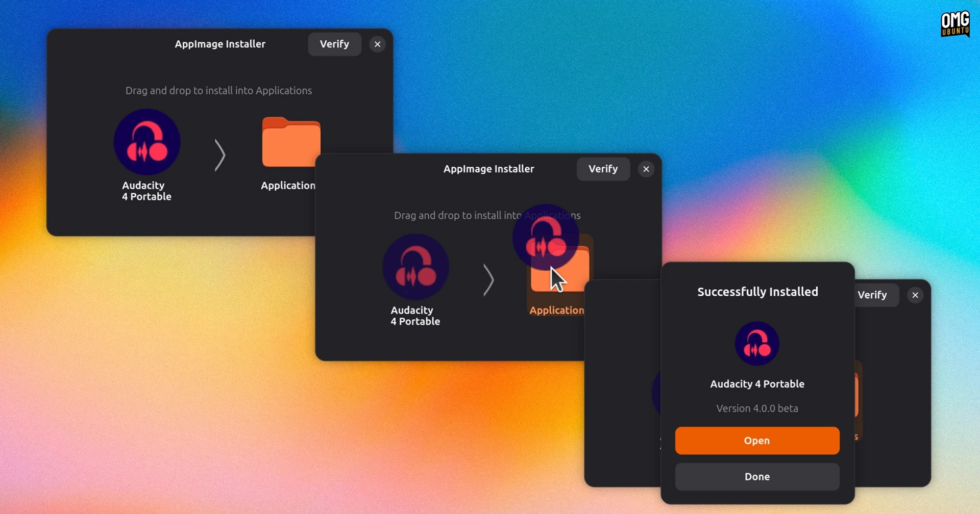
Task: Close the middle AppImage Installer window
Action: click(x=646, y=169)
